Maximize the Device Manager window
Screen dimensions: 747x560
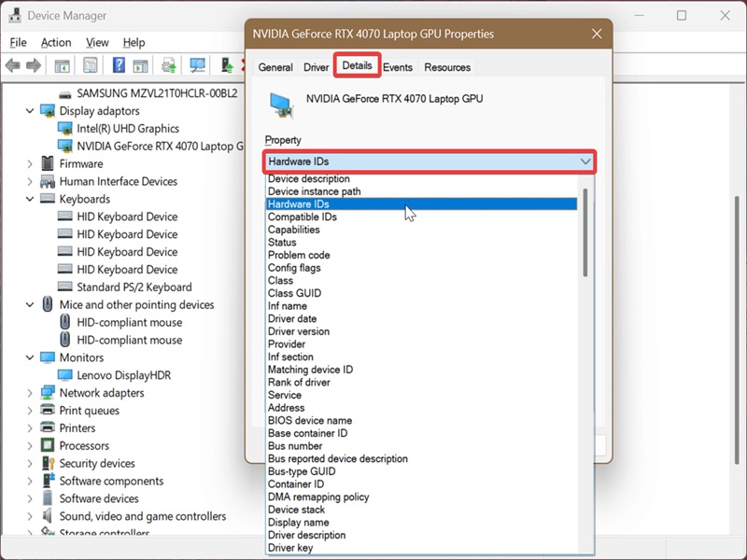coord(682,16)
